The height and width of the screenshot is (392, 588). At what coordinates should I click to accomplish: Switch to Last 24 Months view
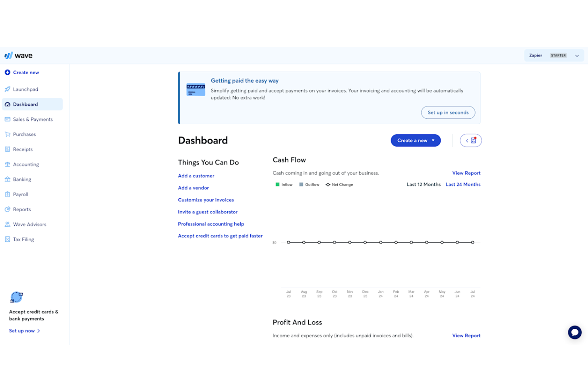click(463, 184)
